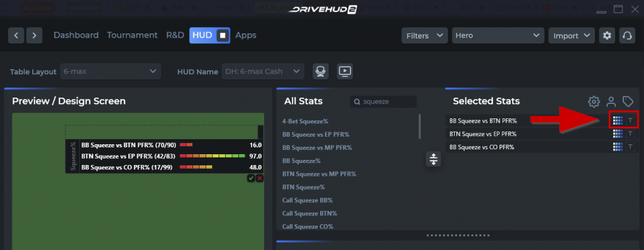
Task: Click the Squeeze% vertical label in preview
Action: point(73,156)
